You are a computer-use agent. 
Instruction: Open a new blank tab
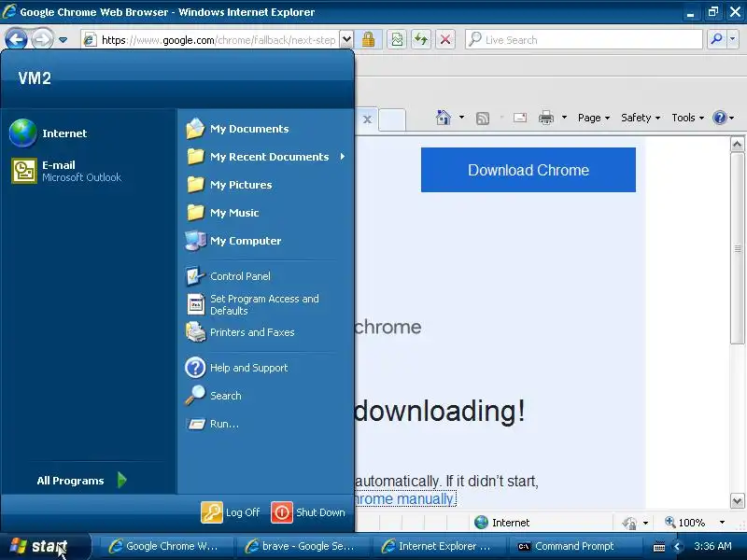[392, 119]
